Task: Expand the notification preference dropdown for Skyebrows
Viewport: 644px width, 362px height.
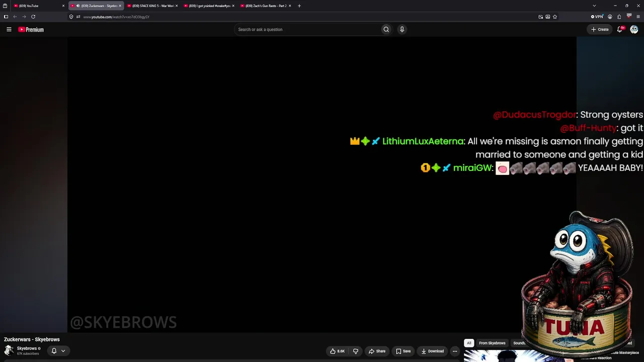Action: click(x=63, y=351)
